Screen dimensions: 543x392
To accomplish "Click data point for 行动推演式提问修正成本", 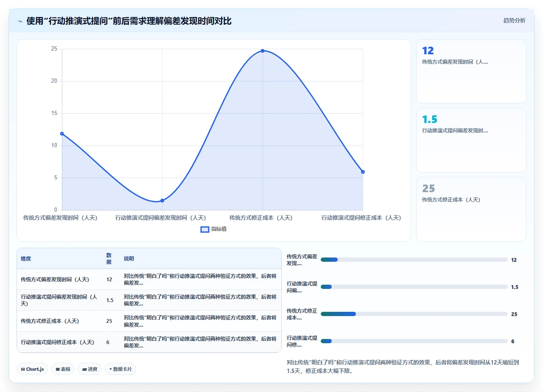I will 363,172.
